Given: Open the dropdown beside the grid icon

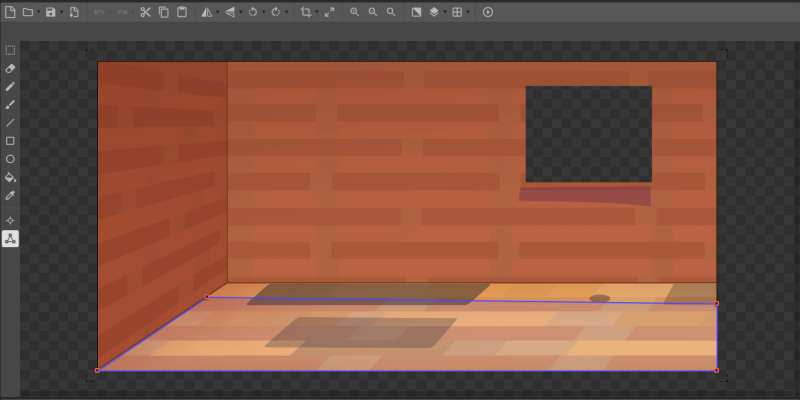Looking at the screenshot, I should pyautogui.click(x=468, y=12).
